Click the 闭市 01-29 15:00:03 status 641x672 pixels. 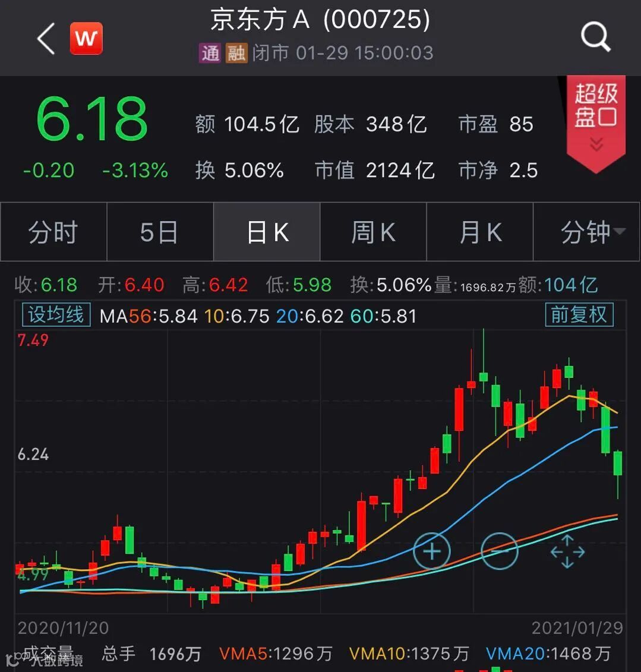tap(343, 53)
